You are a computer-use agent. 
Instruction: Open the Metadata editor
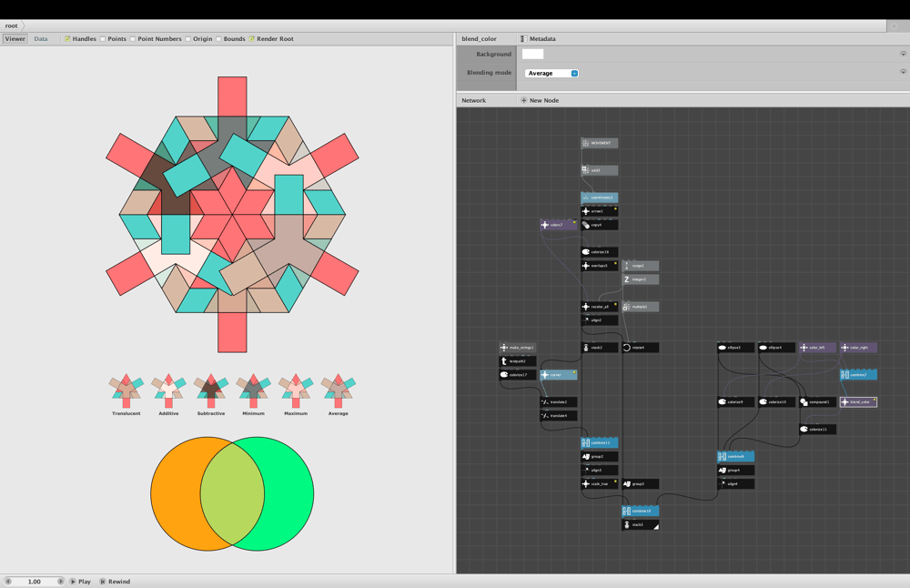pos(538,39)
